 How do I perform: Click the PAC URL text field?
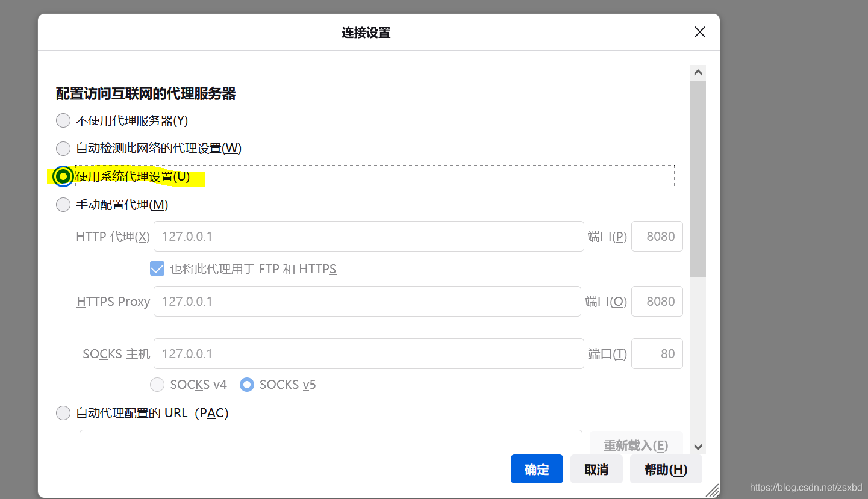[331, 442]
